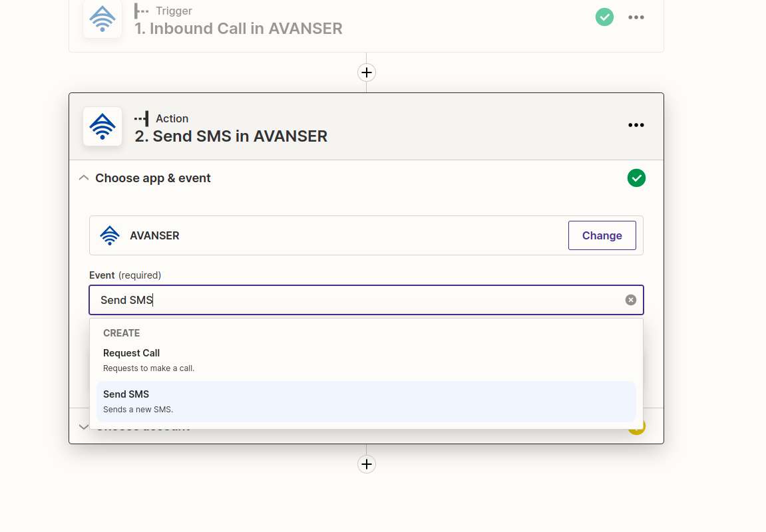Click the trigger step type icon beside Trigger
The image size is (766, 532).
[x=141, y=11]
